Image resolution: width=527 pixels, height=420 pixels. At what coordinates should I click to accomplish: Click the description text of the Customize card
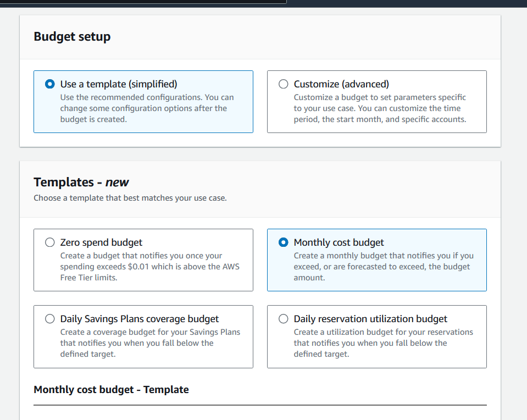coord(380,108)
